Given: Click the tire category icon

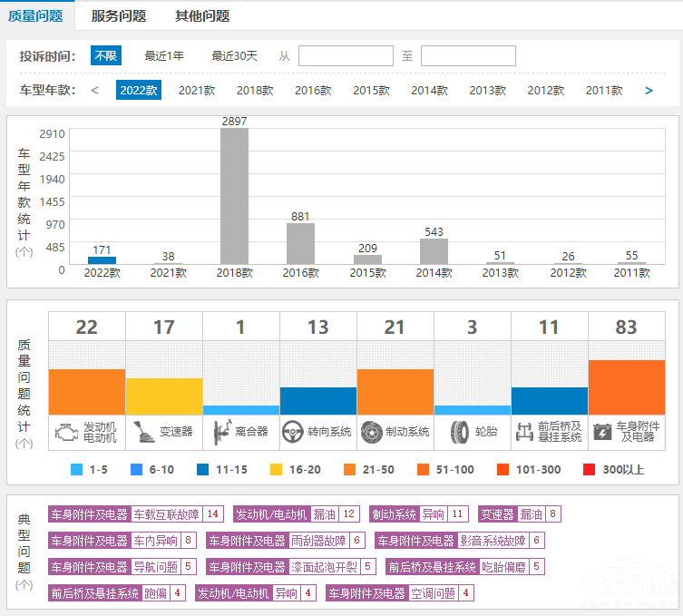Looking at the screenshot, I should (458, 432).
